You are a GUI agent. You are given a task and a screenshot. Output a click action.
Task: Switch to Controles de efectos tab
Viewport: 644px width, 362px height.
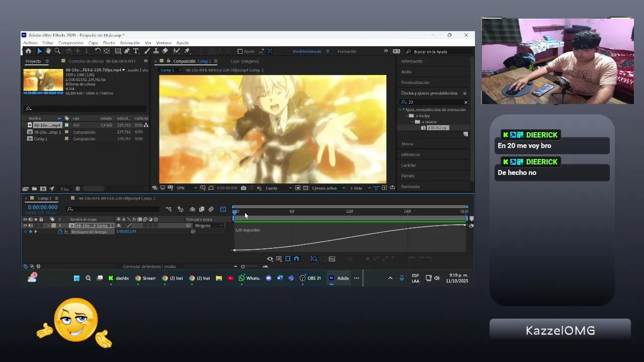point(102,61)
